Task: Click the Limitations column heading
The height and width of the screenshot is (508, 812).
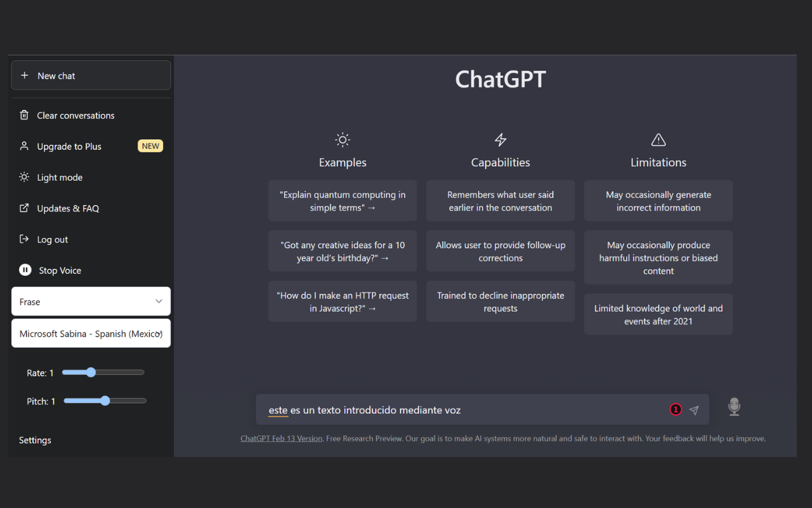Action: tap(658, 163)
